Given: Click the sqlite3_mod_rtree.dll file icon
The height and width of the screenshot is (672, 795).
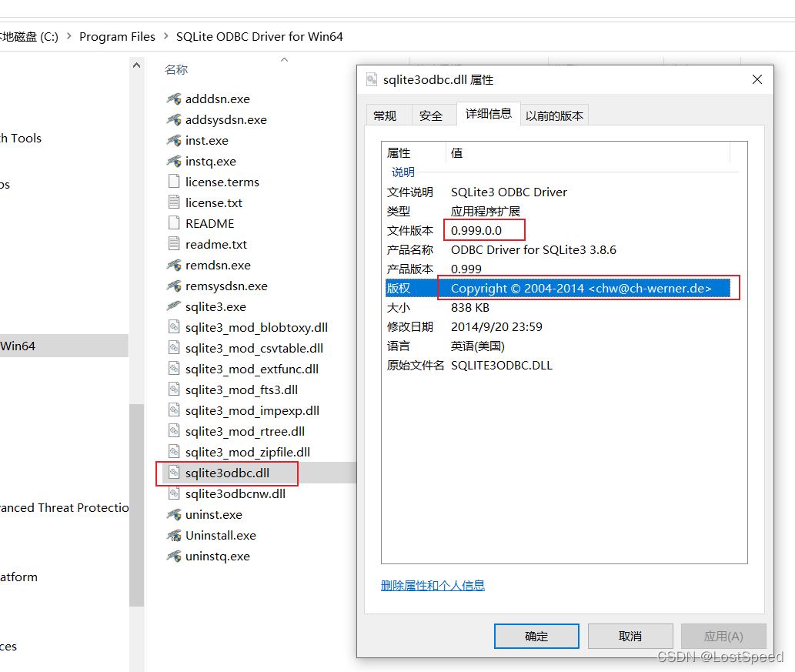Looking at the screenshot, I should pyautogui.click(x=174, y=431).
